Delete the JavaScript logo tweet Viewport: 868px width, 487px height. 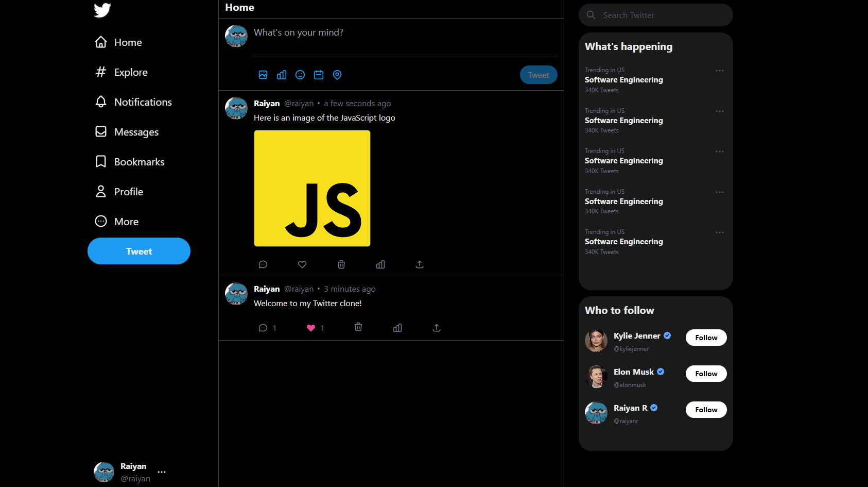coord(341,264)
